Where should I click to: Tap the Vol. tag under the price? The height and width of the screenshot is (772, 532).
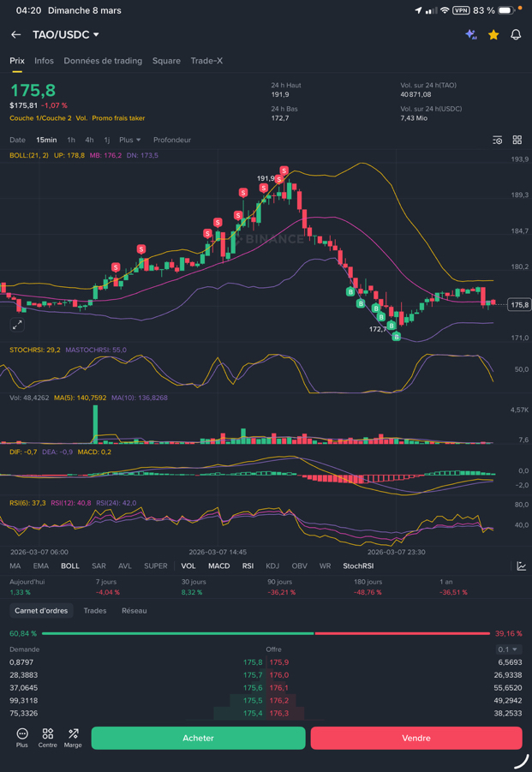81,118
